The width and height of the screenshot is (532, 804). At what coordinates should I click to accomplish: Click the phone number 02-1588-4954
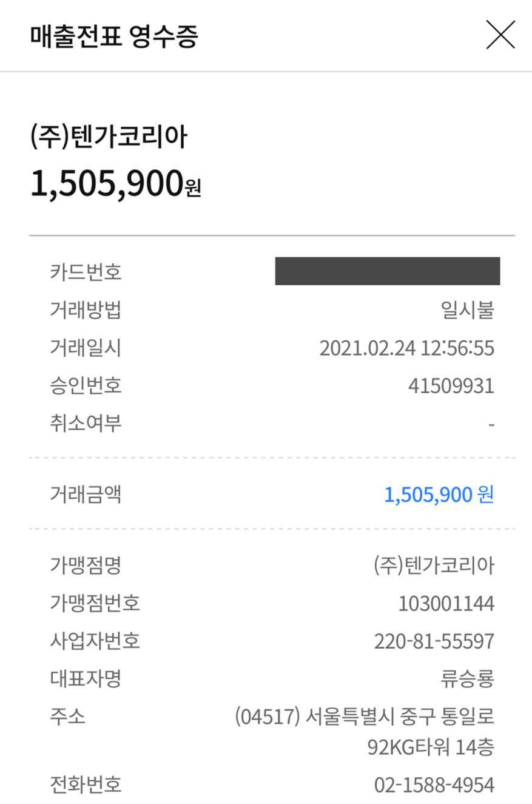434,786
